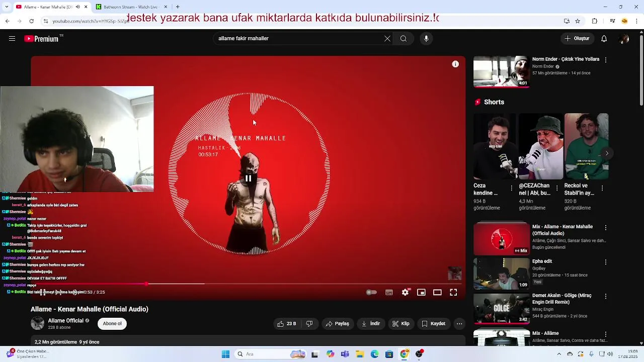Screen dimensions: 644x362
Task: Save video with Kaydet button
Action: click(433, 324)
